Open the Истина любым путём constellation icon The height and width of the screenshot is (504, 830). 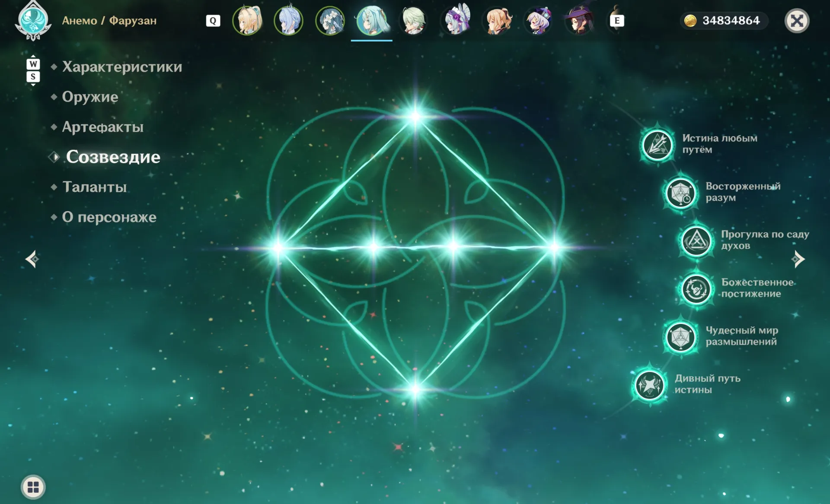point(657,145)
